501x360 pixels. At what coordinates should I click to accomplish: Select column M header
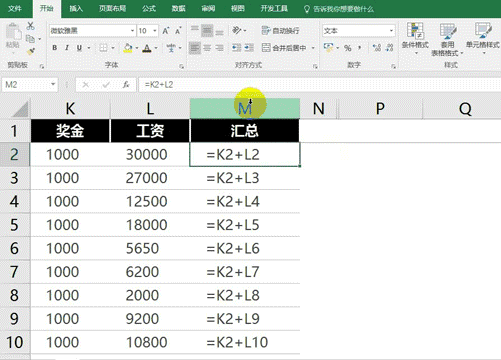click(245, 108)
